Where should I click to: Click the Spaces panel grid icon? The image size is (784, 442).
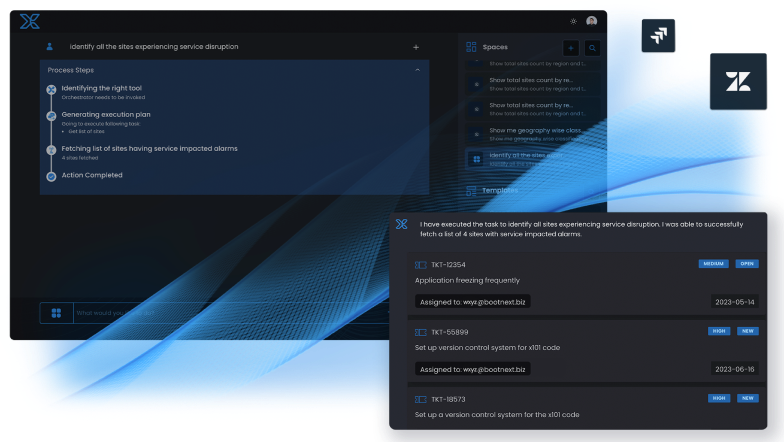(x=471, y=47)
